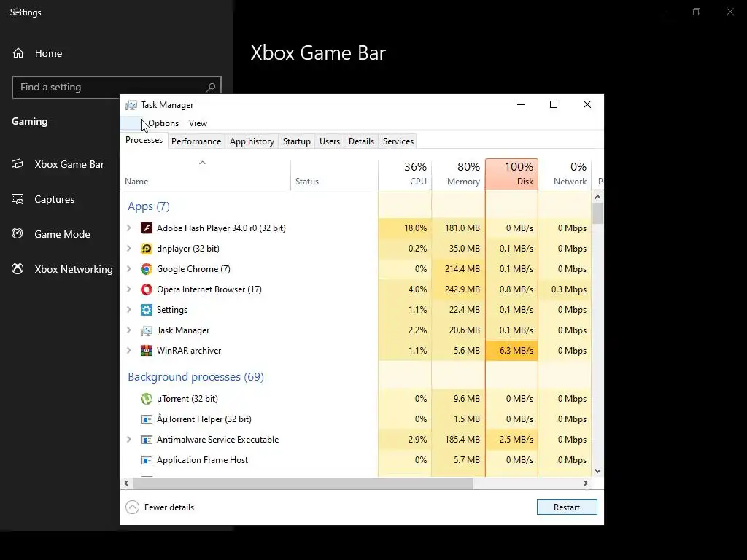Image resolution: width=747 pixels, height=560 pixels.
Task: Click the dnplayer process icon
Action: point(146,249)
